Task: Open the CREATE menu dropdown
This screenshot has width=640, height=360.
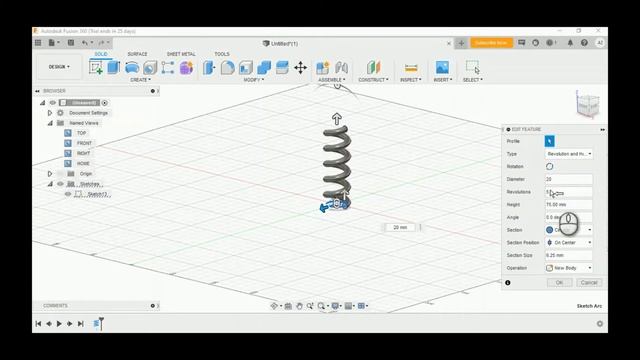Action: (140, 80)
